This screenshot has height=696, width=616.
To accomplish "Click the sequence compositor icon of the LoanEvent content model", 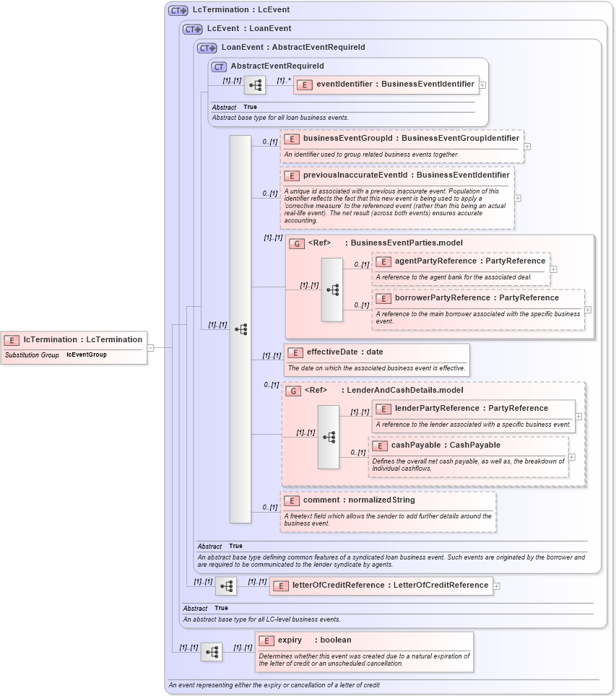I will click(241, 329).
